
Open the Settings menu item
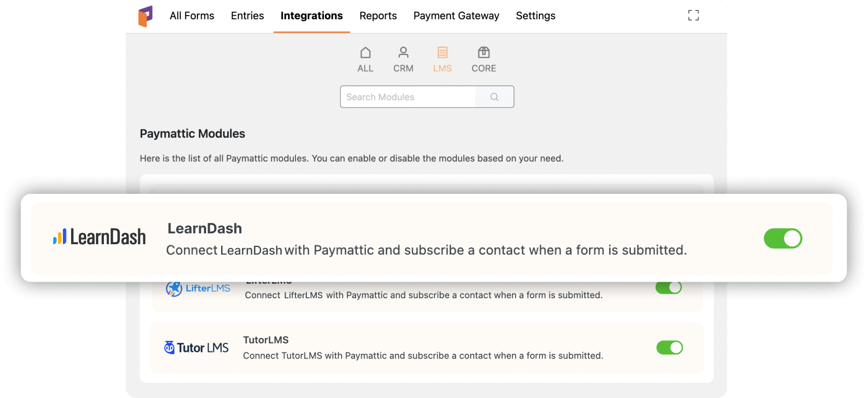tap(536, 16)
